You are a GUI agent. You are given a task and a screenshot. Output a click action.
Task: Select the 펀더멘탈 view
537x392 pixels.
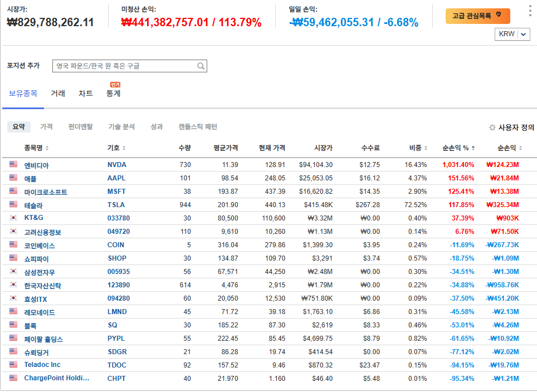(x=80, y=127)
